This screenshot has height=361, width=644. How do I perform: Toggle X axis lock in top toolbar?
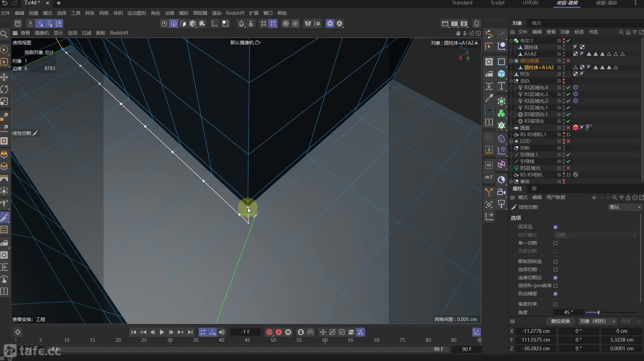(30, 23)
